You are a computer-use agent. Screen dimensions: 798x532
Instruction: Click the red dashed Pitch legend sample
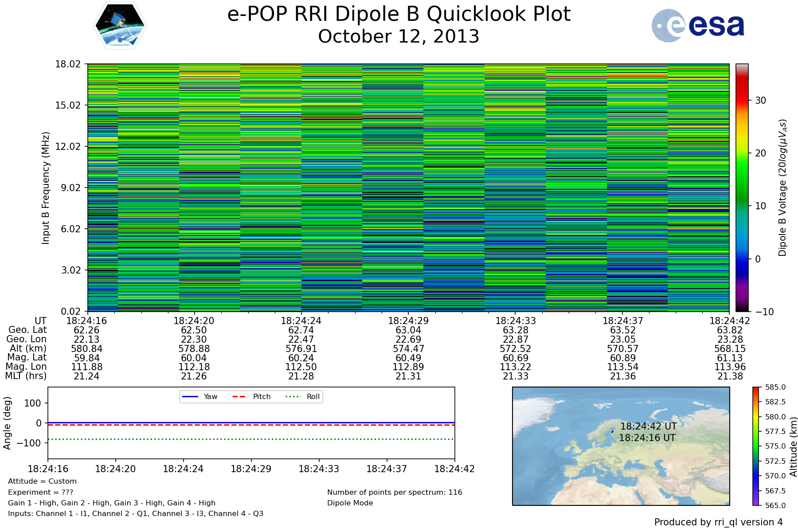tap(239, 396)
